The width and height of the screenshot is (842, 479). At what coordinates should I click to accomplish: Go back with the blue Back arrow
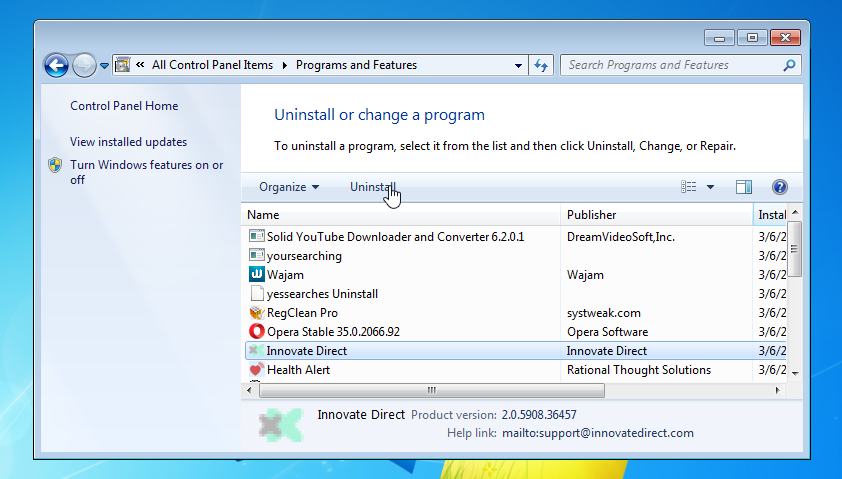click(x=56, y=66)
